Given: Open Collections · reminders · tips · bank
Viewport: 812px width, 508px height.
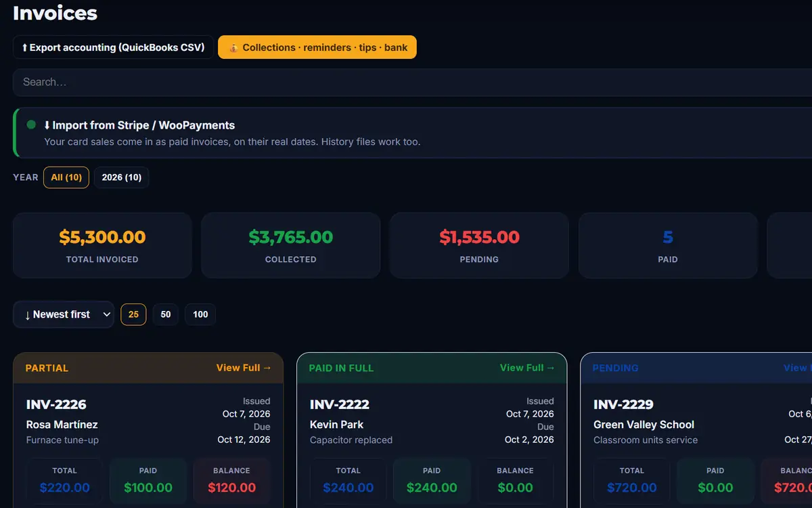Looking at the screenshot, I should [x=317, y=47].
